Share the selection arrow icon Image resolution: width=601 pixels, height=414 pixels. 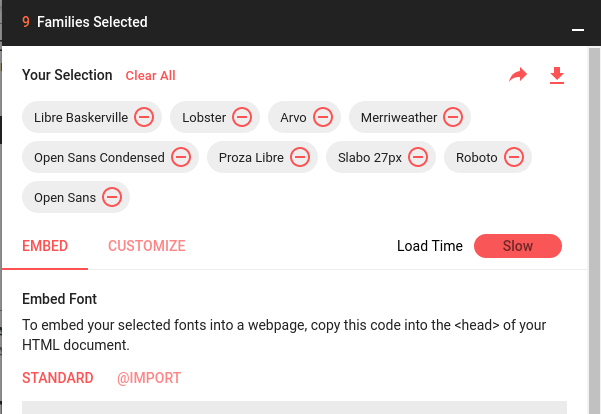coord(518,75)
